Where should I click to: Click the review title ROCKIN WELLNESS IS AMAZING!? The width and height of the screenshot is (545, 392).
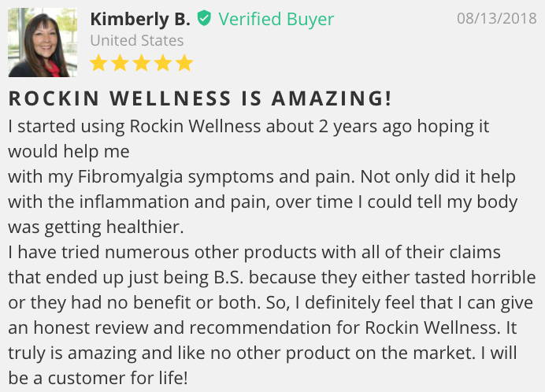pos(200,98)
